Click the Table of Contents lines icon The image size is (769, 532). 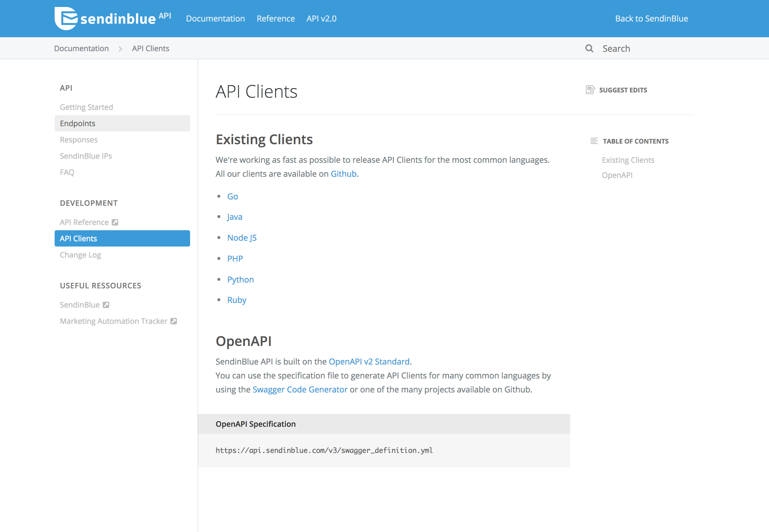click(594, 141)
